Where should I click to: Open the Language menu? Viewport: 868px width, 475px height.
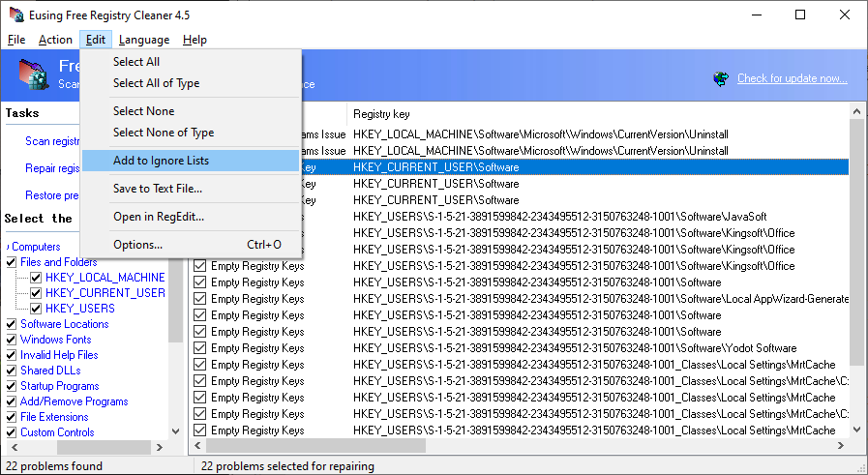144,40
